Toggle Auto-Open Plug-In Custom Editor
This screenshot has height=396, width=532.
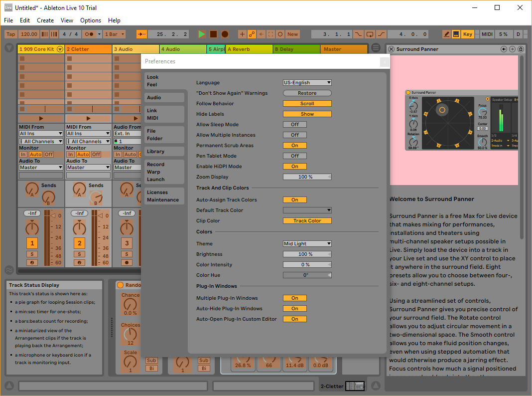[x=295, y=319]
